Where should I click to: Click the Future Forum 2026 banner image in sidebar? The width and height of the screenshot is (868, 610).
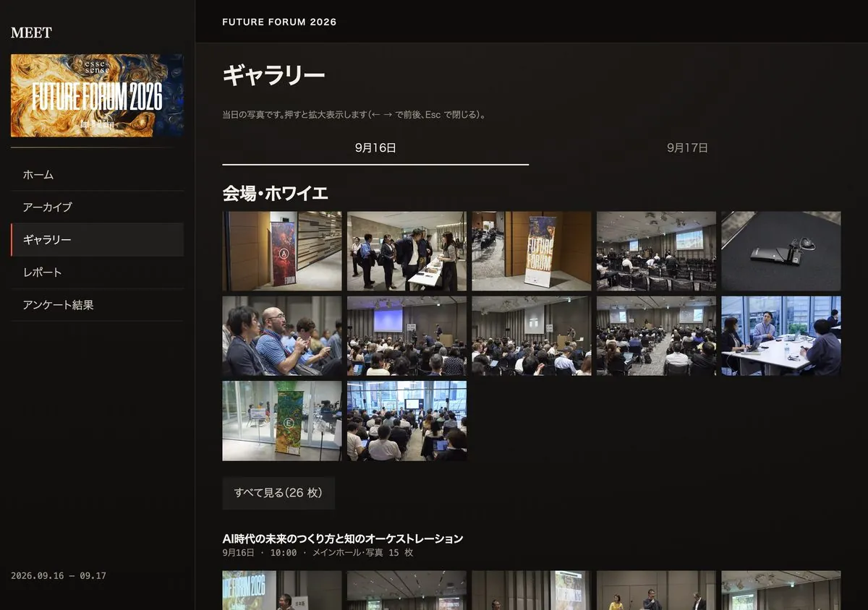[x=97, y=95]
